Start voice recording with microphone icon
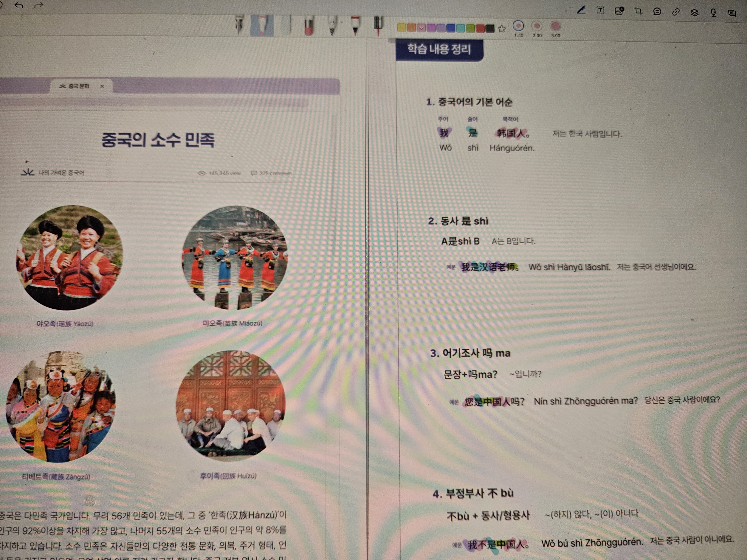Screen dimensions: 747x560 coord(713,13)
